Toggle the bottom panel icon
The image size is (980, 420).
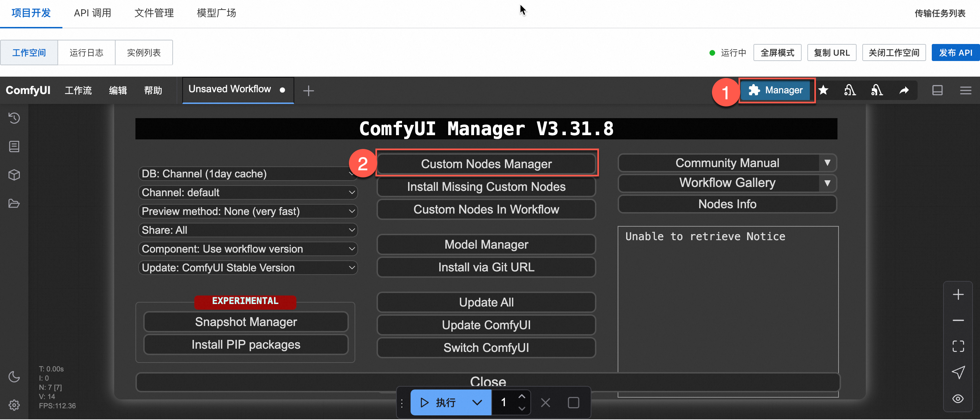[937, 90]
